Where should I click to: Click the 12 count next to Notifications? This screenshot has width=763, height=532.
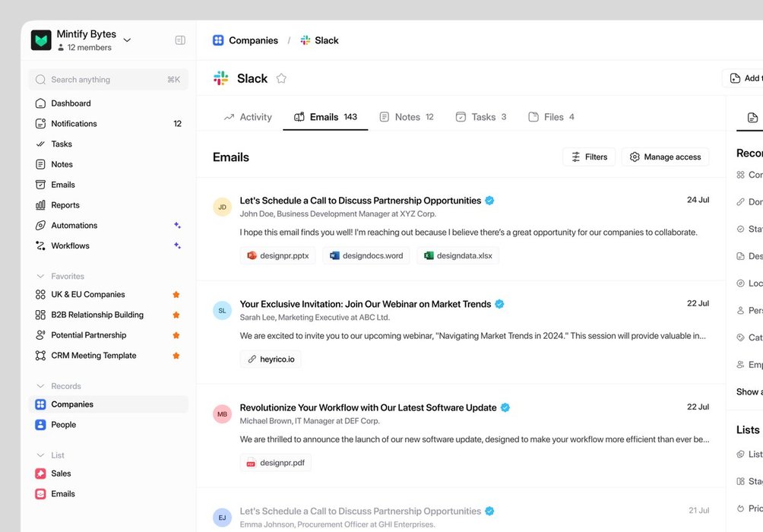click(x=178, y=124)
